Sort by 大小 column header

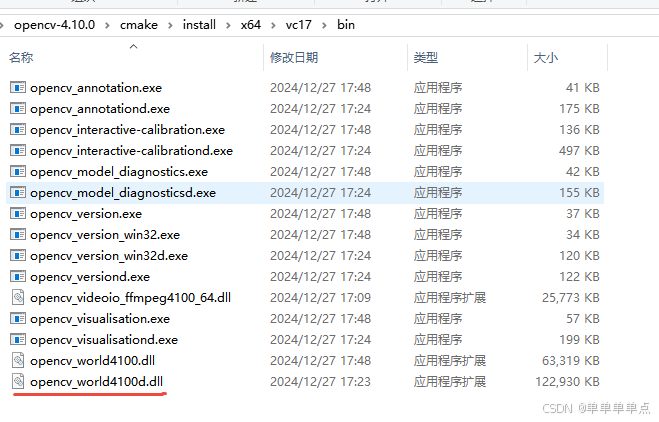(x=546, y=58)
